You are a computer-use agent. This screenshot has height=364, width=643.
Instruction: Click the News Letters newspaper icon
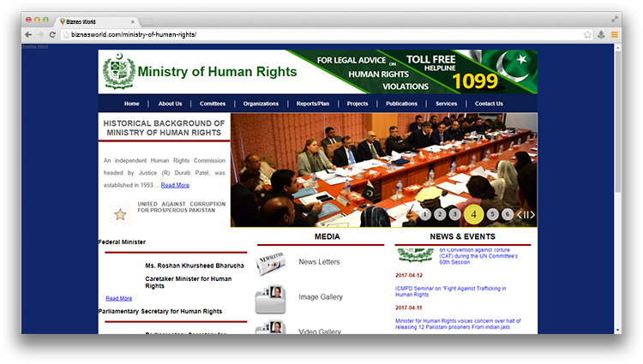271,261
